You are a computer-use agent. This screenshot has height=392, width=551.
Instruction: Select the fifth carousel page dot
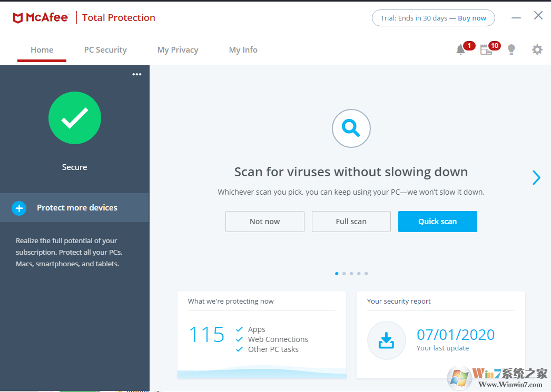pyautogui.click(x=366, y=274)
